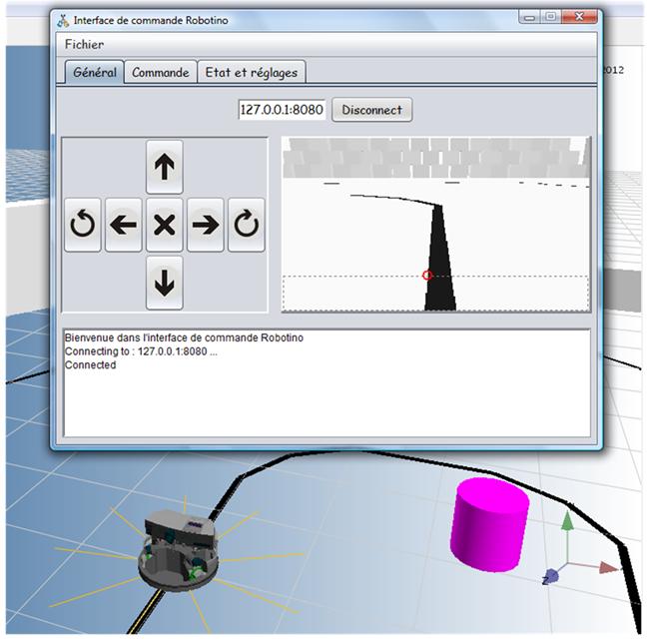The height and width of the screenshot is (644, 647).
Task: Stop the robot with the X button
Action: [x=164, y=225]
